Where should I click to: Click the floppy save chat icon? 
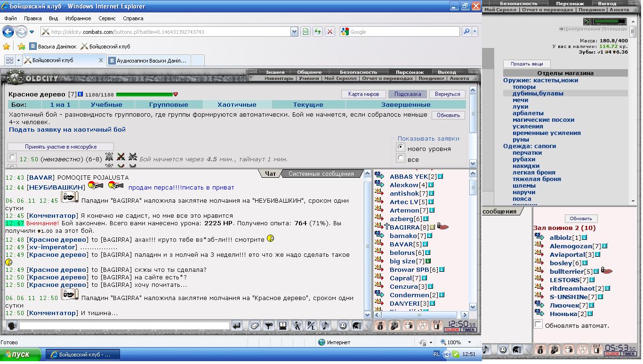(282, 325)
